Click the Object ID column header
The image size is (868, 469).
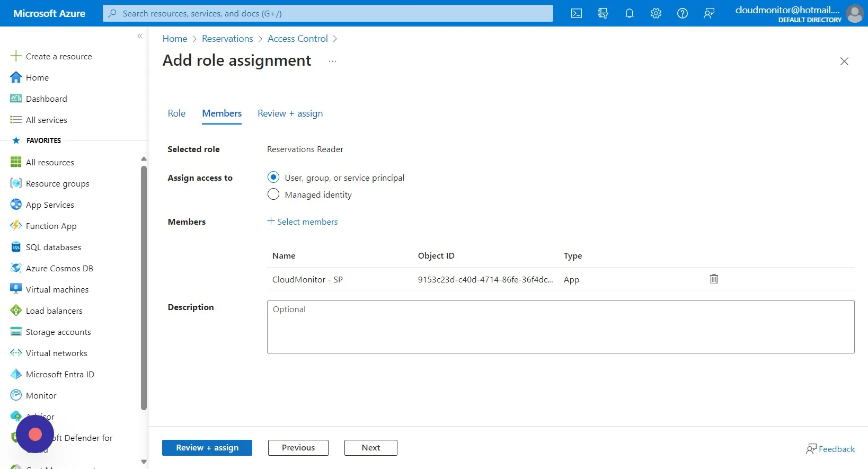click(x=436, y=255)
